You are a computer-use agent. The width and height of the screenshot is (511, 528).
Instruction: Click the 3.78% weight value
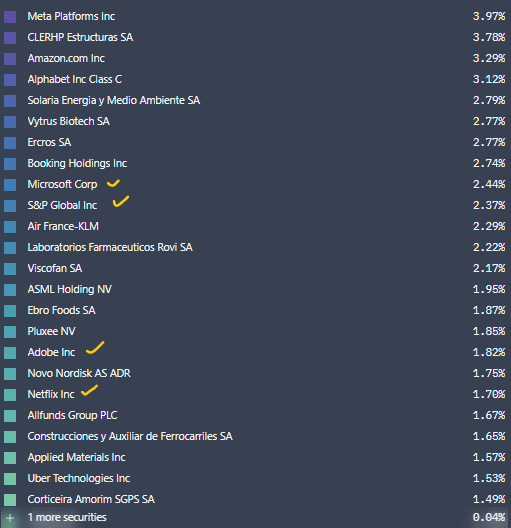click(489, 37)
